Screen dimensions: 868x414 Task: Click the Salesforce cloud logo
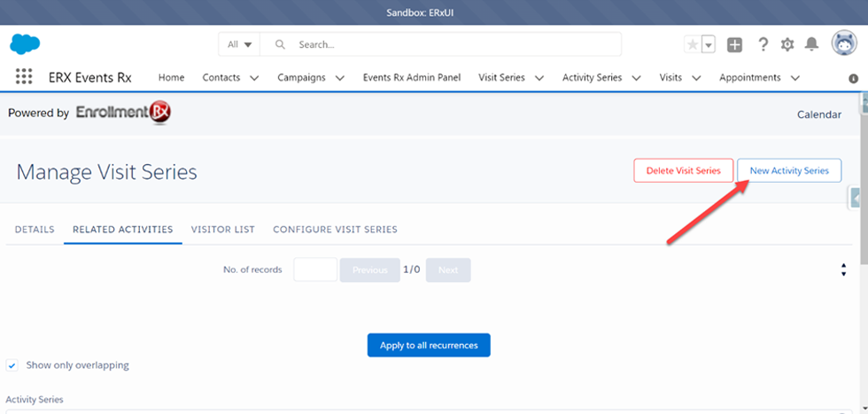(x=24, y=44)
